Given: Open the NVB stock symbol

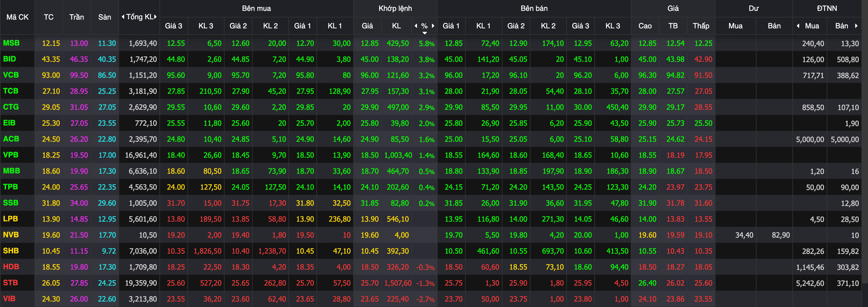Looking at the screenshot, I should (11, 235).
